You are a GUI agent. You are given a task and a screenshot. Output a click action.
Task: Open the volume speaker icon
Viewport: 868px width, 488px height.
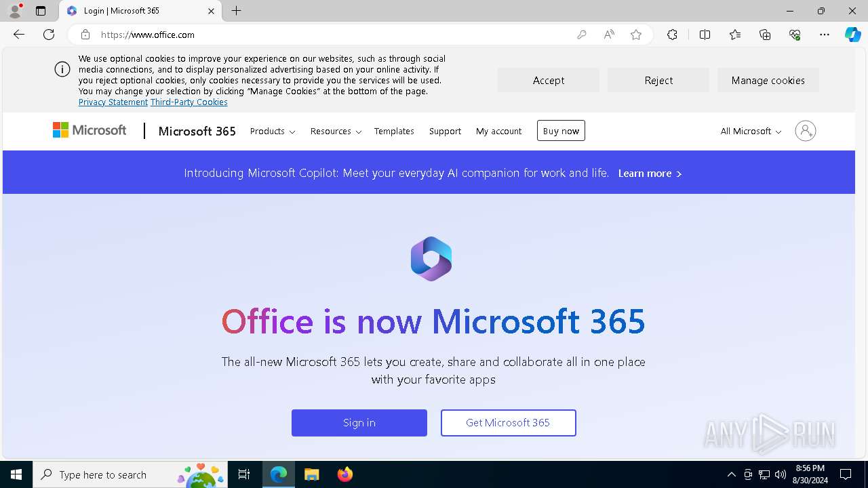click(780, 474)
